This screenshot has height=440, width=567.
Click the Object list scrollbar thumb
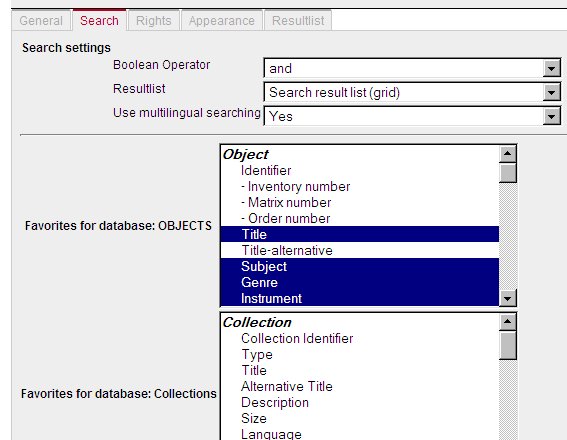(x=507, y=173)
